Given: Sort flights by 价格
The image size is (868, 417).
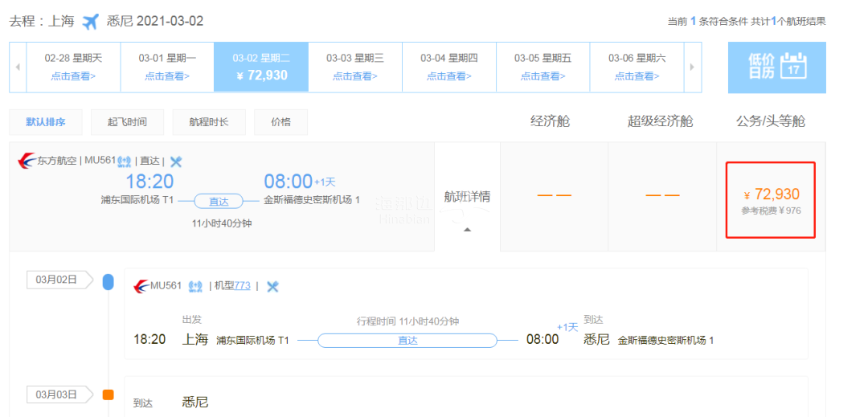Looking at the screenshot, I should pos(280,122).
